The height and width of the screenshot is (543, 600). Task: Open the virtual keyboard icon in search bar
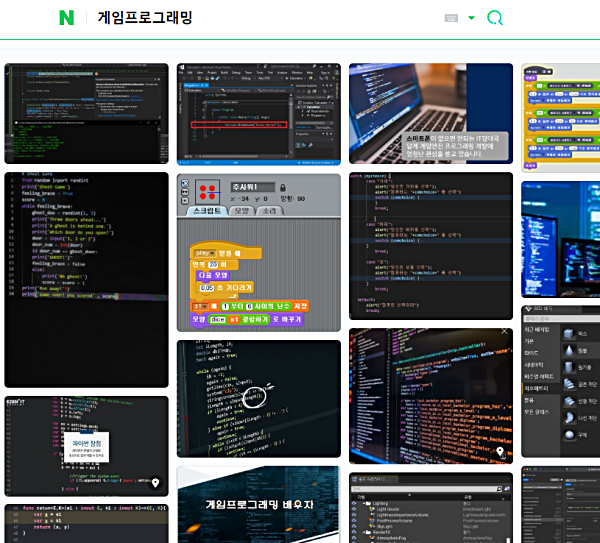(x=451, y=18)
